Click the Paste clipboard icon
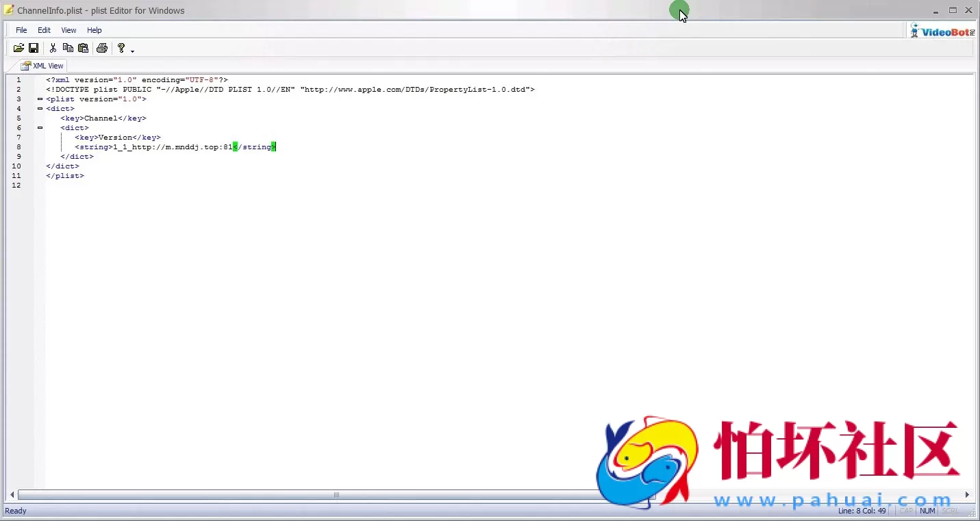The width and height of the screenshot is (980, 521). point(83,48)
